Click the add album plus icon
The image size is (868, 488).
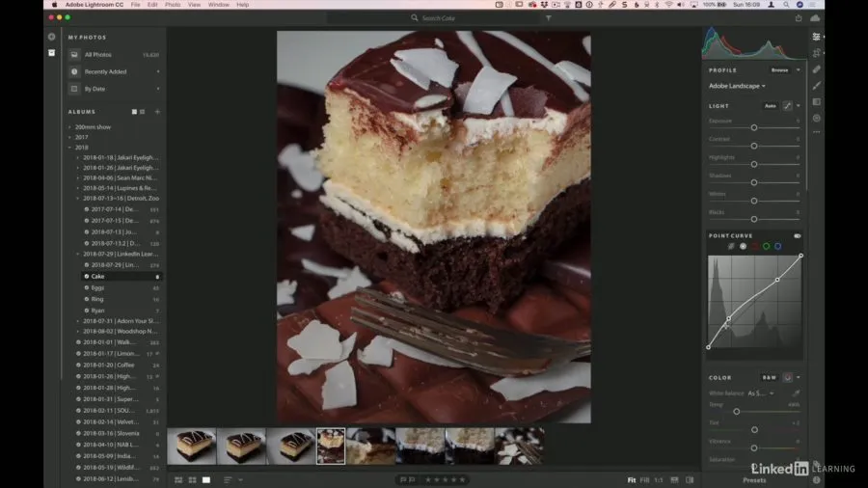click(x=157, y=112)
